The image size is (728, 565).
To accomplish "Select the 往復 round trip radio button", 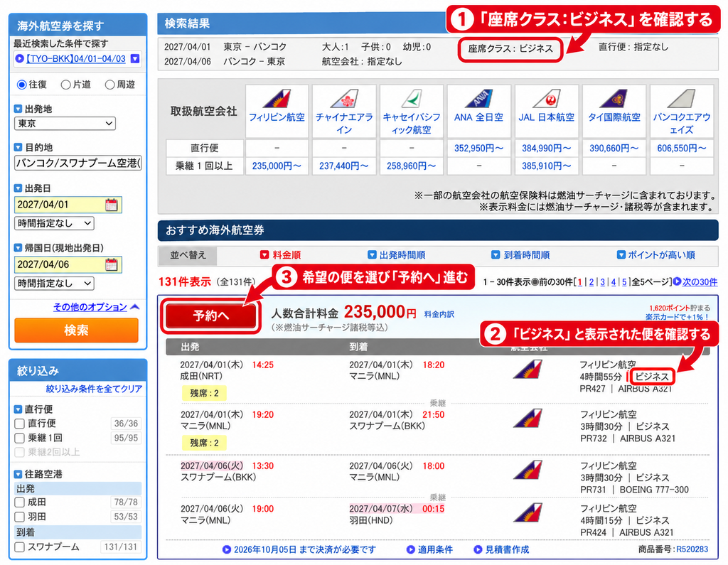I will [x=21, y=85].
